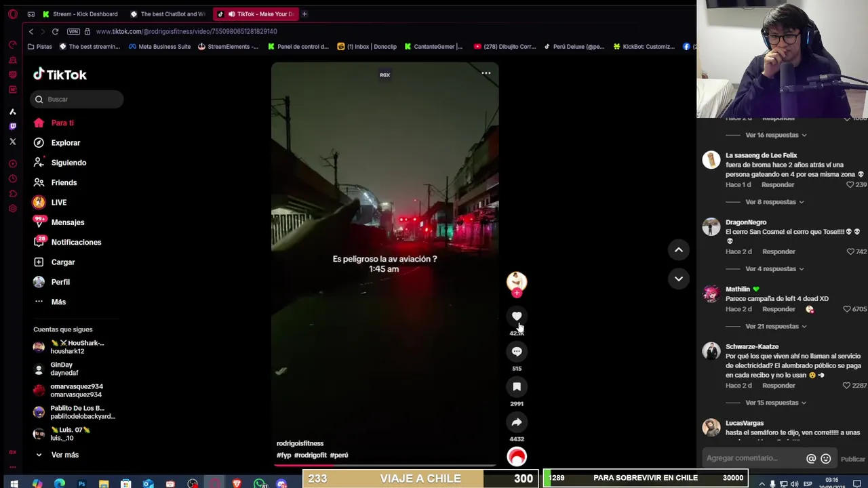Open followed account pablitodelobackyard

click(x=76, y=412)
